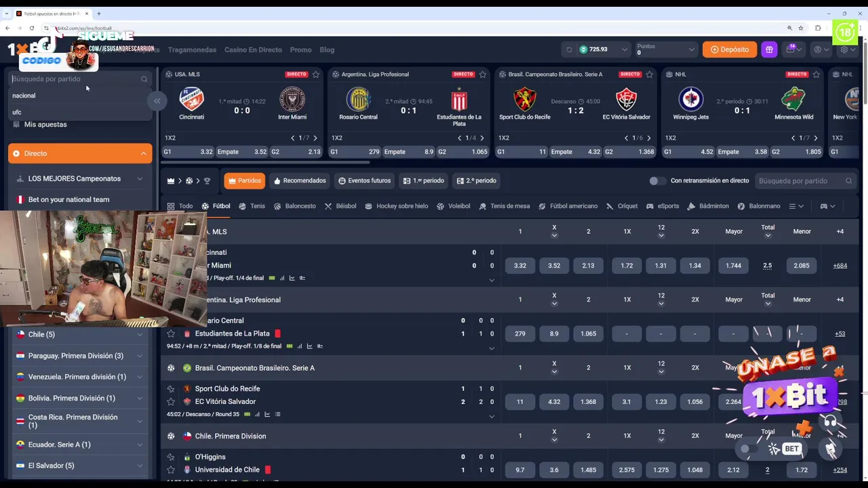868x488 pixels.
Task: Click the Partidos filter button
Action: (x=244, y=181)
